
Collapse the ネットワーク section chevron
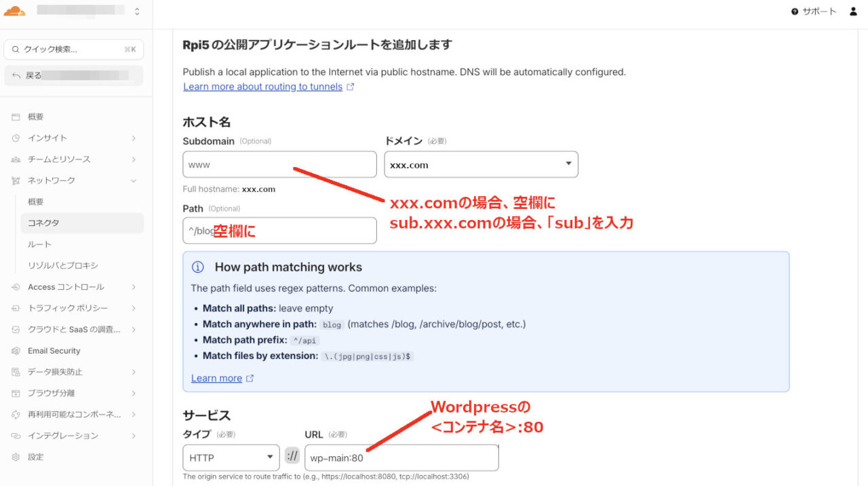tap(134, 181)
